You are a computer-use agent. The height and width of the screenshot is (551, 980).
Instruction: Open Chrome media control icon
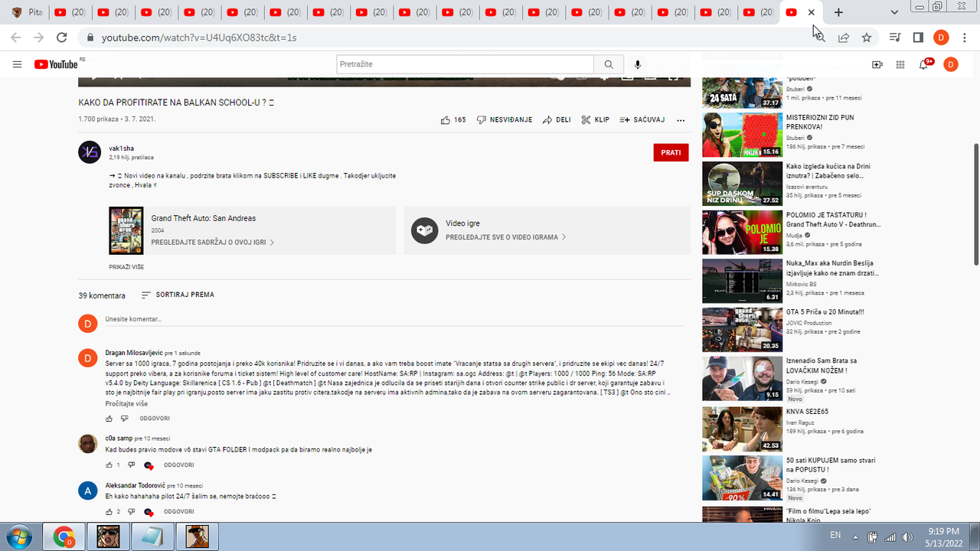click(x=894, y=37)
